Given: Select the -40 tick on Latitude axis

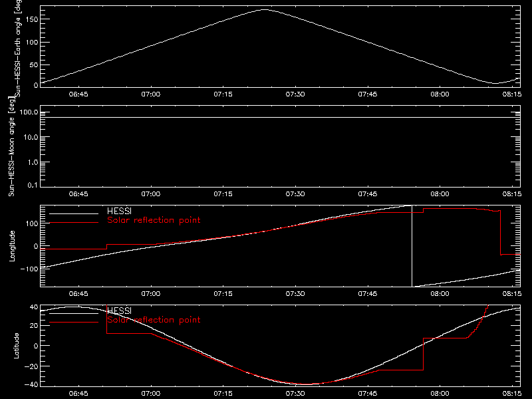Looking at the screenshot, I should click(x=31, y=385).
